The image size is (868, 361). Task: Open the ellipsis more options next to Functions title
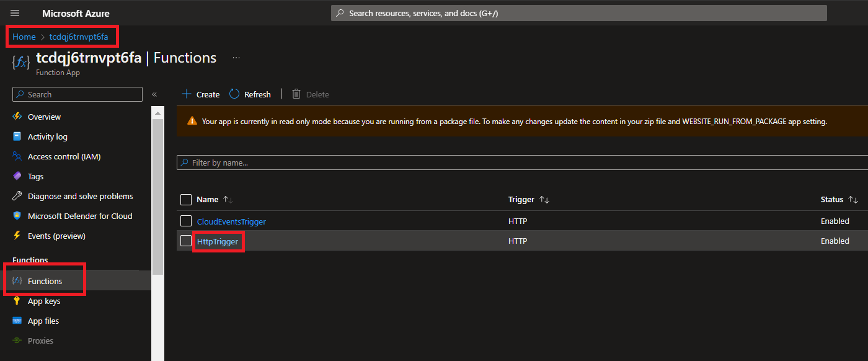point(236,58)
